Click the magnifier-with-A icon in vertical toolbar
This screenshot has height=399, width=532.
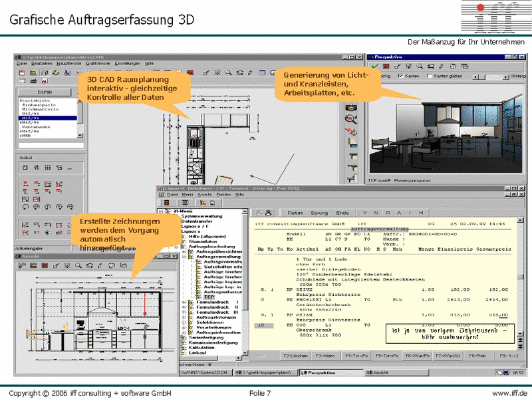pyautogui.click(x=351, y=119)
